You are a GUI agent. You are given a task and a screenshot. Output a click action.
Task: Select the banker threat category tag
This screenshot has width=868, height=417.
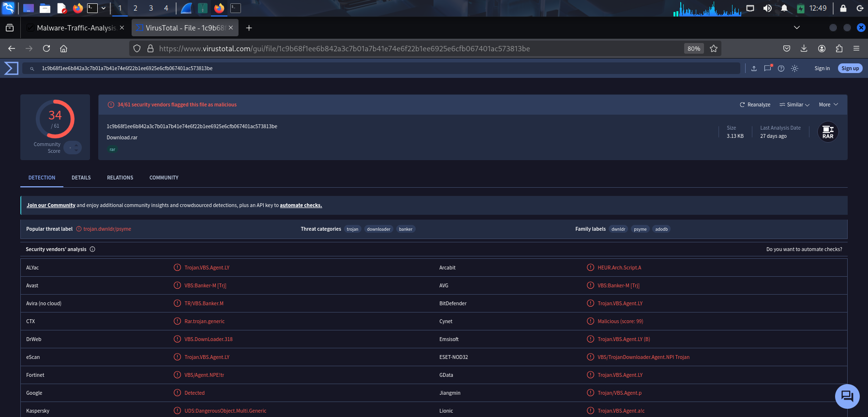pos(406,229)
